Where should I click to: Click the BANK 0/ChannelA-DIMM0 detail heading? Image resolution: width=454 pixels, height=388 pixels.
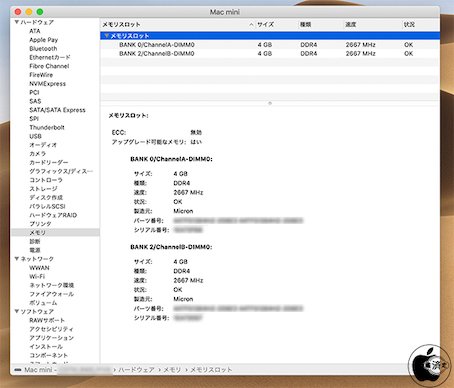(x=171, y=159)
